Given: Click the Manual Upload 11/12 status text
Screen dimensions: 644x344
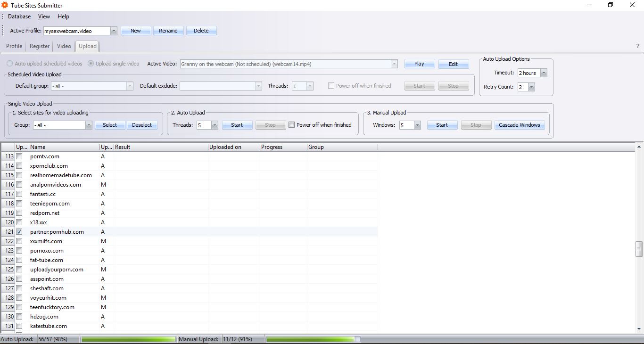Looking at the screenshot, I should [238, 339].
